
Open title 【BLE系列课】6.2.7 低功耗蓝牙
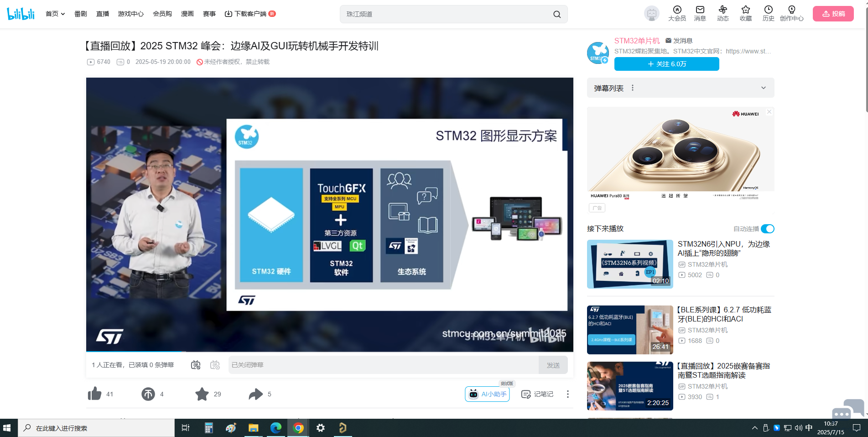724,314
